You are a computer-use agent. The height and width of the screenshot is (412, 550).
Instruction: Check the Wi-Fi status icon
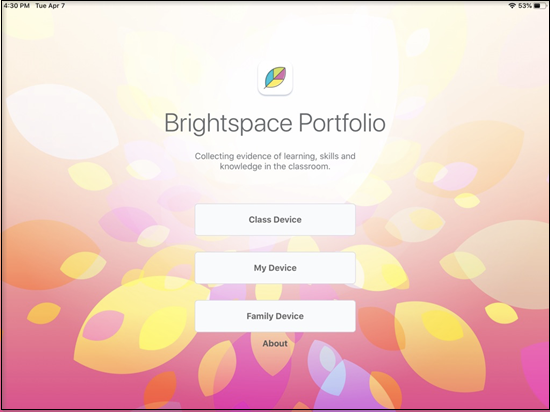pyautogui.click(x=512, y=6)
